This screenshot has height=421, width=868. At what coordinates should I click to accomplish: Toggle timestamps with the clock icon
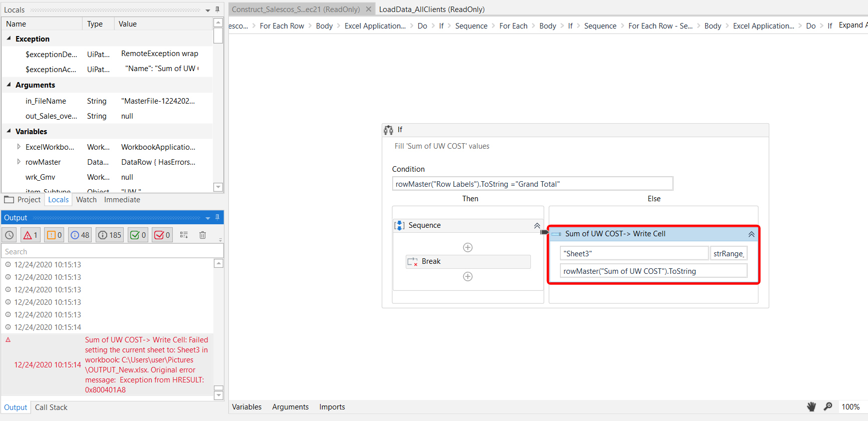[10, 235]
